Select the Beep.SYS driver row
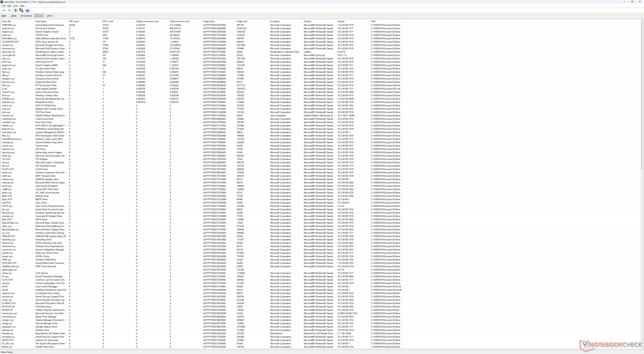This screenshot has height=354, width=644. (x=202, y=199)
